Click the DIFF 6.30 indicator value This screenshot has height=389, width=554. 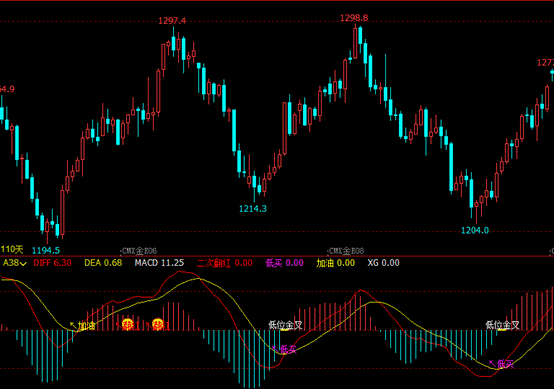52,263
